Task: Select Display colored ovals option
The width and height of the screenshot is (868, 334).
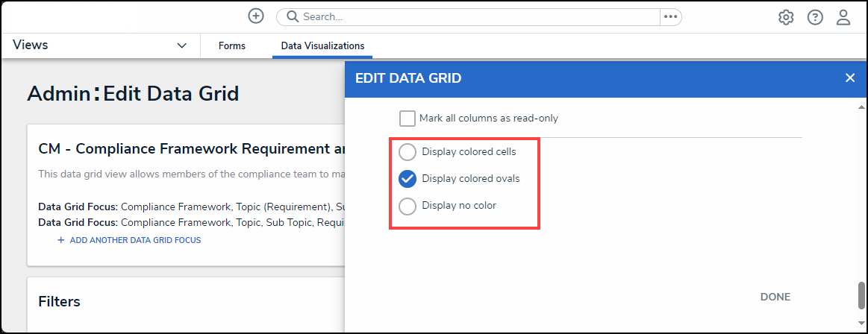Action: click(408, 179)
